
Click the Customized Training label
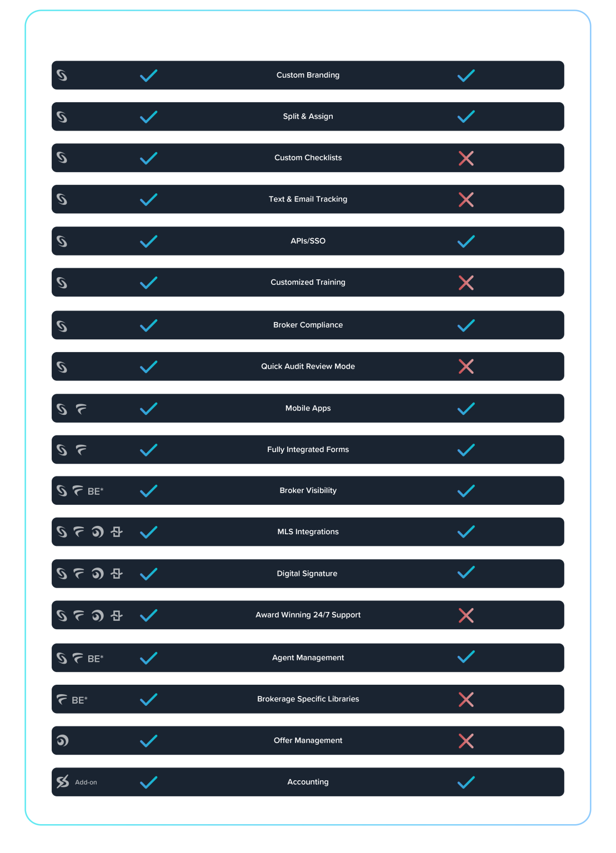click(308, 282)
